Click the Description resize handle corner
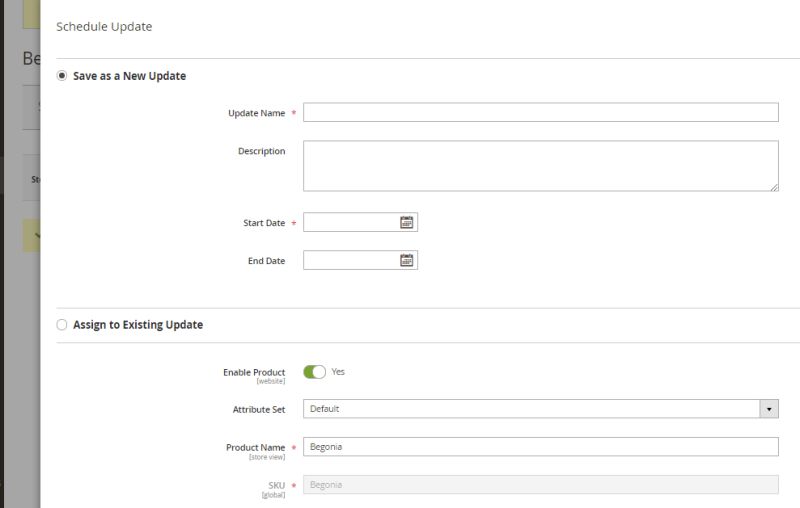This screenshot has height=508, width=800. (x=774, y=187)
